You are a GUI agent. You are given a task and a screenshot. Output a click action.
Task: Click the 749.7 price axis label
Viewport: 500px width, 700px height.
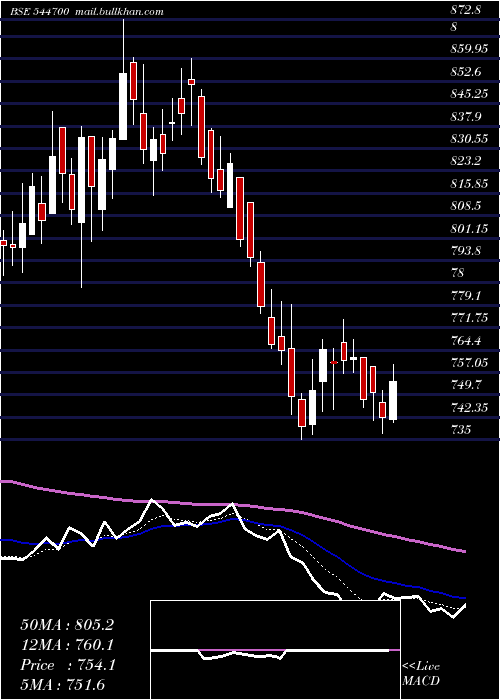(466, 385)
